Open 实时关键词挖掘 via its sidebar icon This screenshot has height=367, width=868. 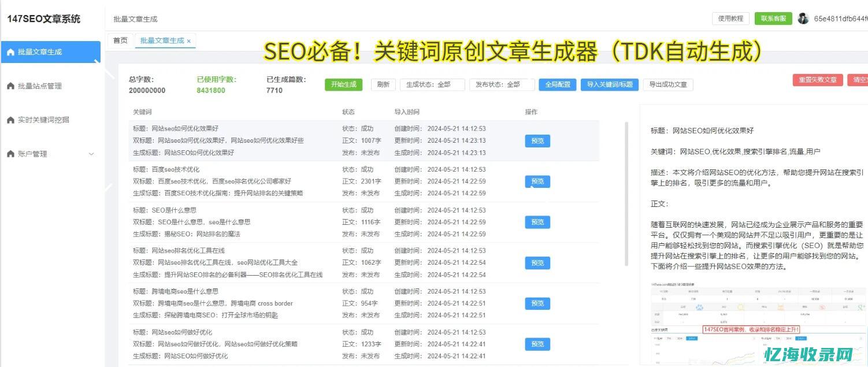[x=9, y=120]
